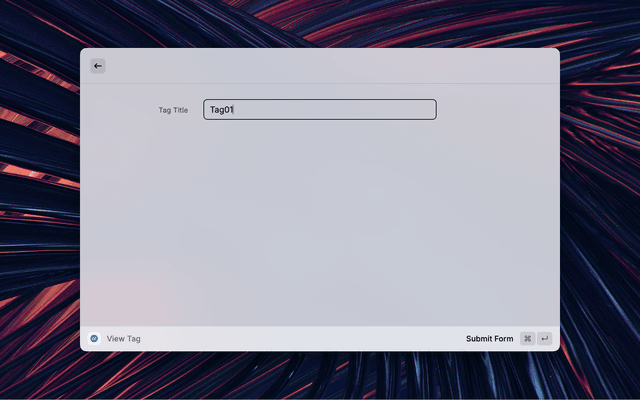Select the ⌘ shortcut hint in the footer

click(527, 339)
